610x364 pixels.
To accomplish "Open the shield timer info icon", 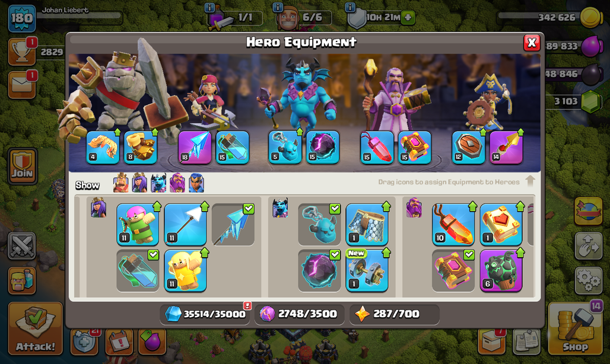I will click(x=350, y=7).
